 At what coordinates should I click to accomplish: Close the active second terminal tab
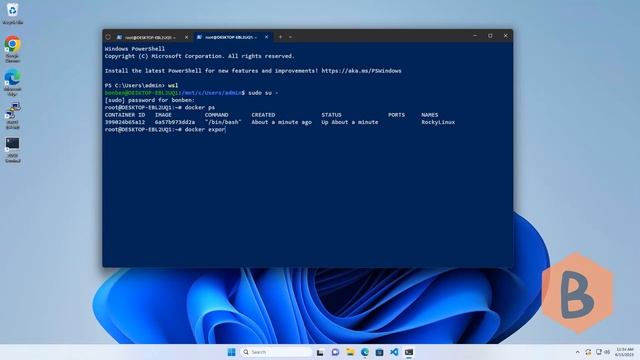(266, 37)
